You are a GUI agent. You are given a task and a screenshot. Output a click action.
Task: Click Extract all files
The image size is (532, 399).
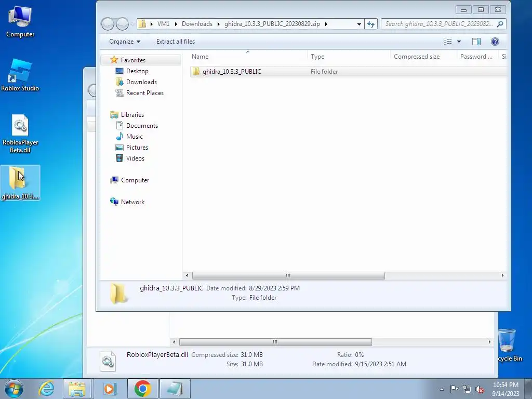pyautogui.click(x=176, y=42)
